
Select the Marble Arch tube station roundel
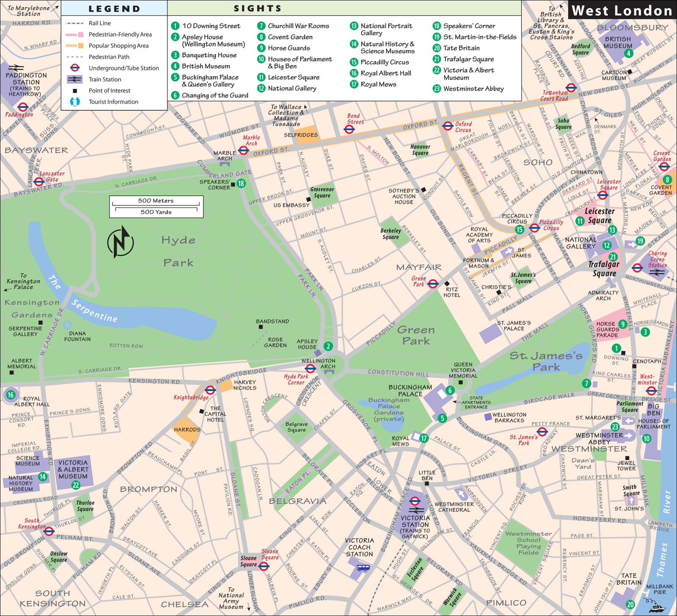click(242, 150)
